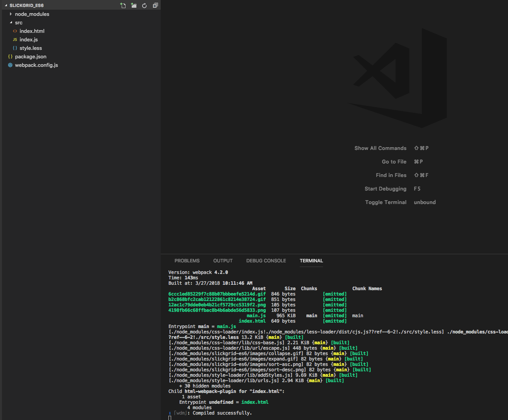Image resolution: width=508 pixels, height=420 pixels.
Task: Click terminal text 'Version: webpack 4.2.0'
Action: 198,272
